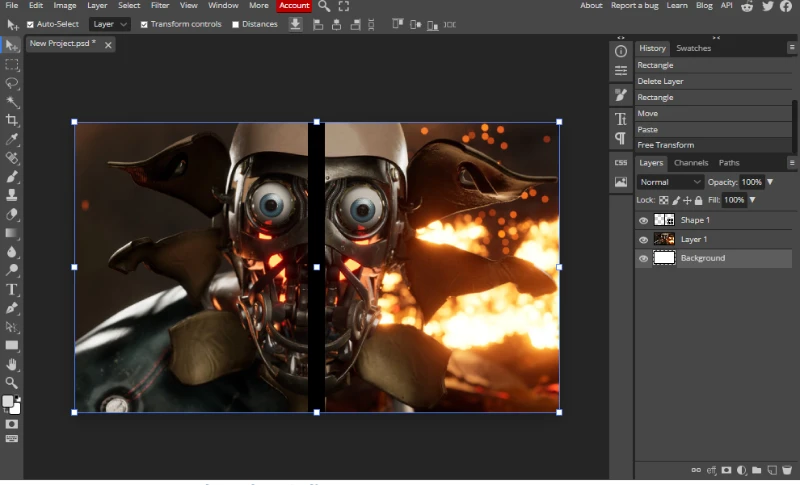Select the Gradient tool
This screenshot has width=800, height=485.
11,233
